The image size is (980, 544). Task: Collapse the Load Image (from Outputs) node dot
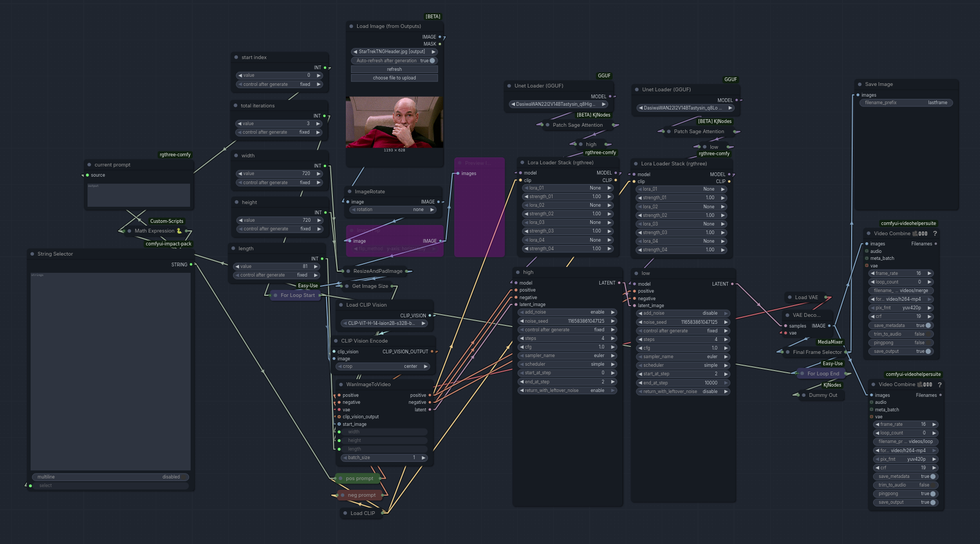351,26
